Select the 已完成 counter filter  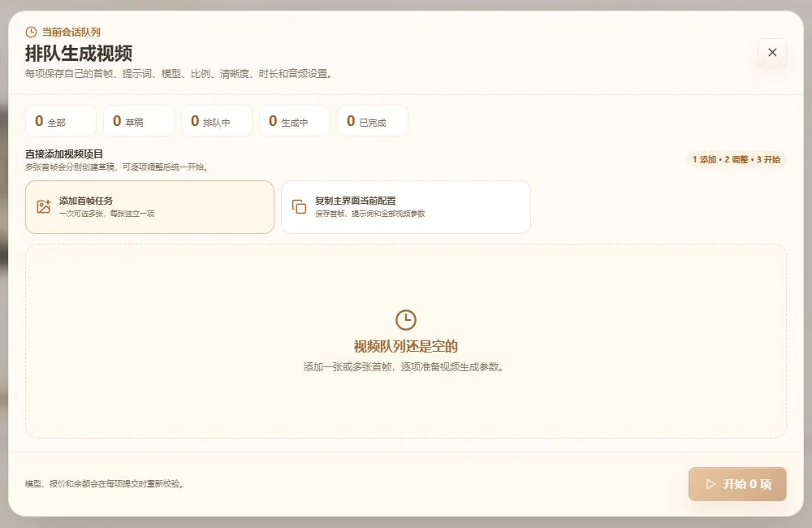373,121
